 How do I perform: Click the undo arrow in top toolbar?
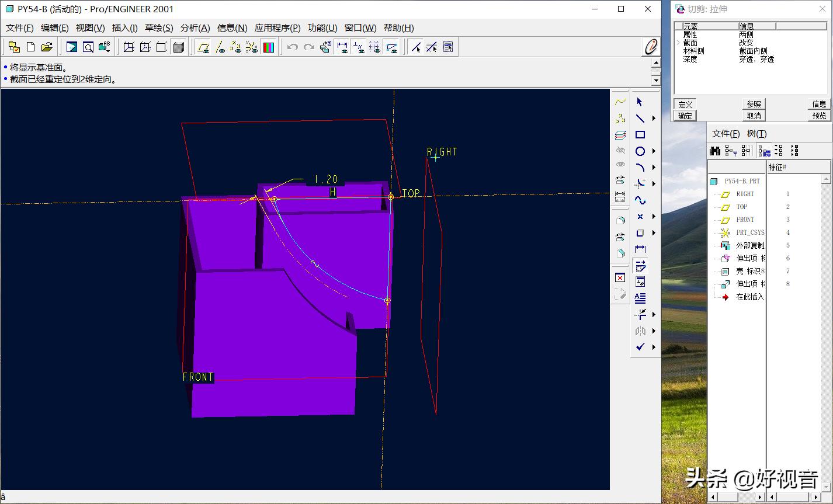293,47
